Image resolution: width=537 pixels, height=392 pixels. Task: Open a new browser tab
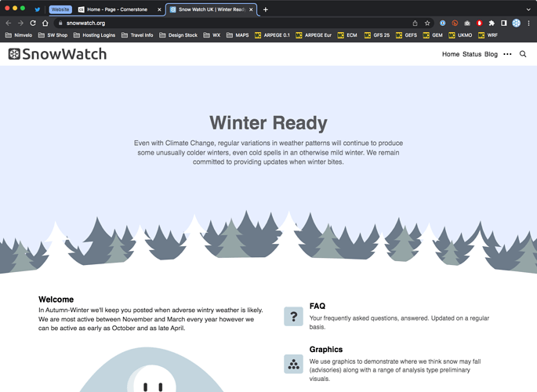[266, 9]
